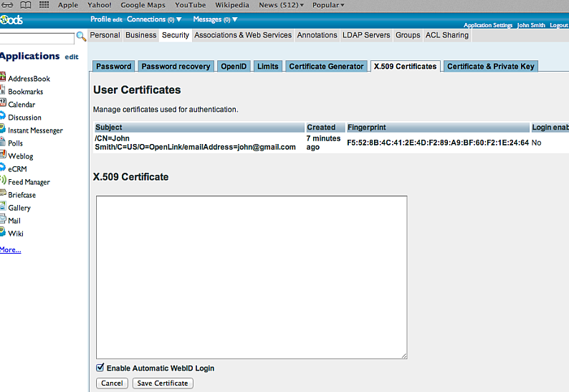569x392 pixels.
Task: Expand the Messages dropdown menu
Action: 216,19
